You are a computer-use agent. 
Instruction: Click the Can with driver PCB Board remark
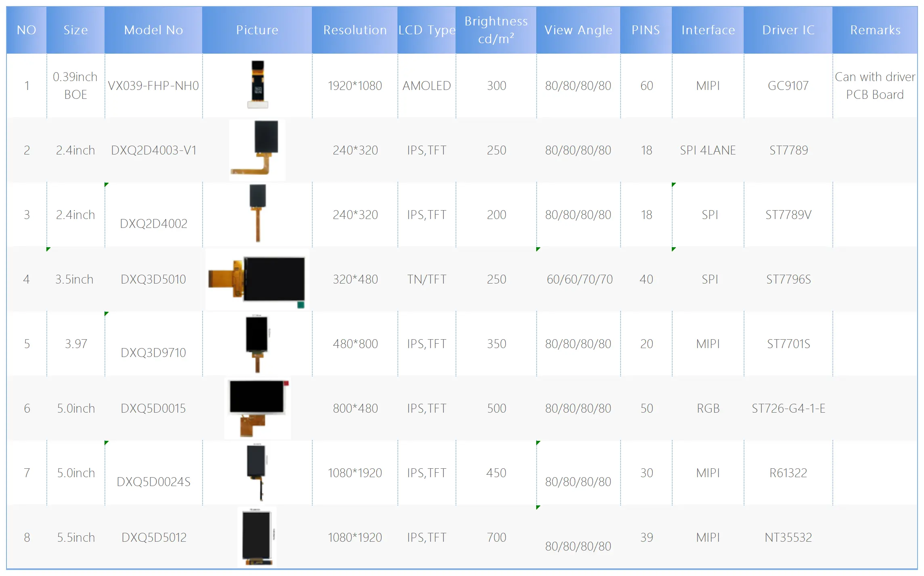(x=875, y=86)
